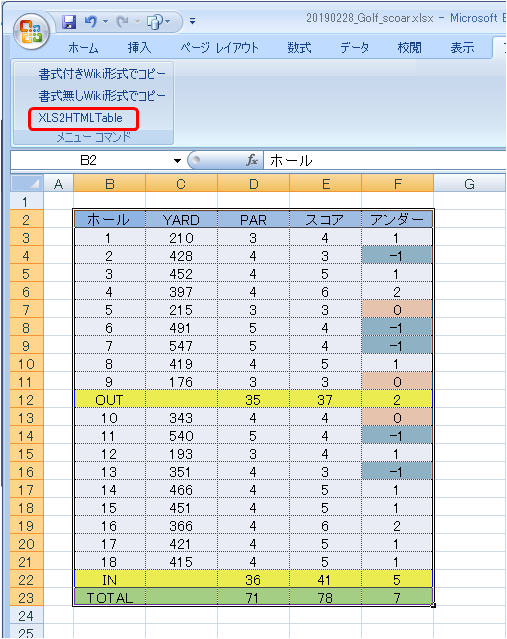The width and height of the screenshot is (507, 639).
Task: Undo the last action
Action: (x=91, y=22)
